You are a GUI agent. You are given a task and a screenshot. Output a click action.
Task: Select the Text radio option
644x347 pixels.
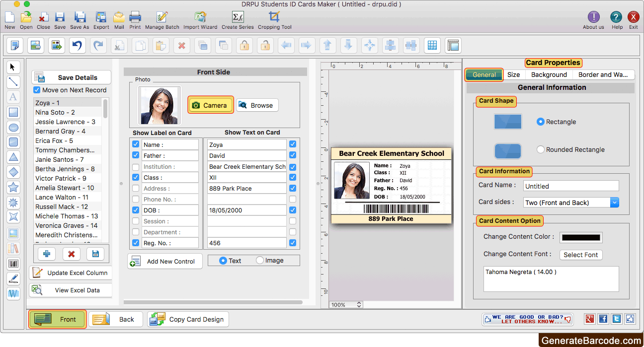223,260
